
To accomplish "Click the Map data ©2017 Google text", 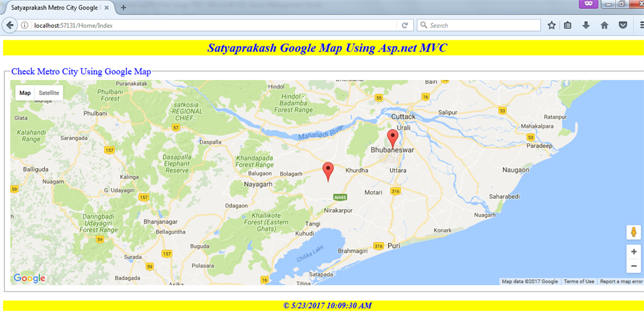I will click(x=530, y=282).
